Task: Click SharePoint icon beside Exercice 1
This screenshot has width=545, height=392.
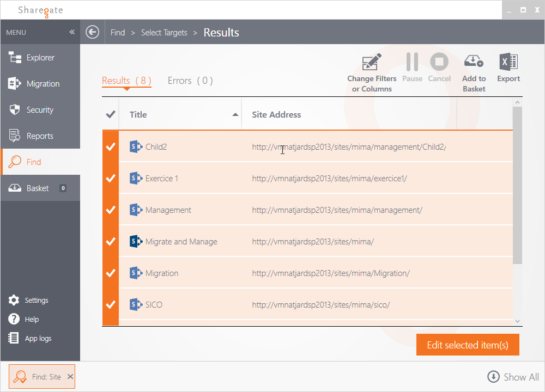Action: coord(136,179)
